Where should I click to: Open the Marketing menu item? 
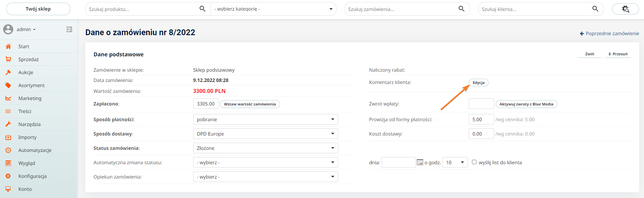click(30, 98)
